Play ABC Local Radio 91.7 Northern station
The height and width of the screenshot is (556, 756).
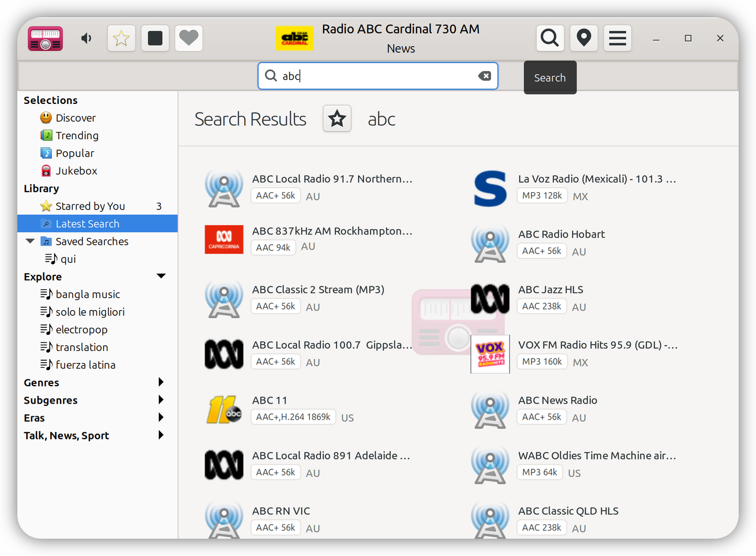click(x=332, y=179)
